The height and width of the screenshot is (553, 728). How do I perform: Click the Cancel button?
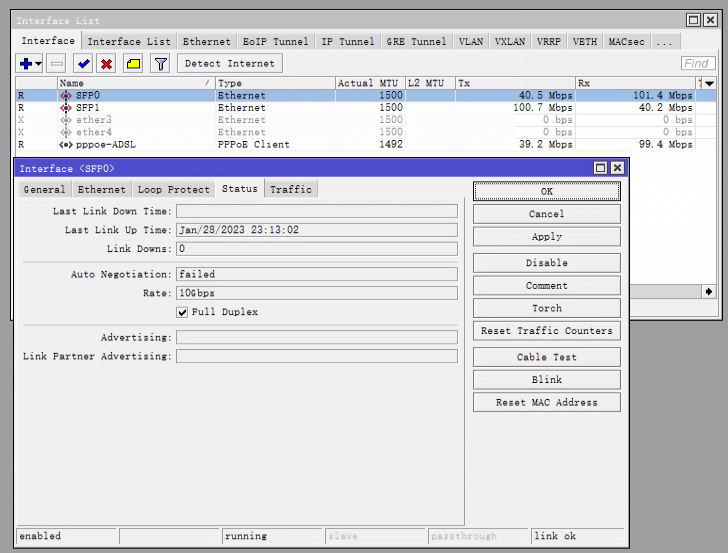tap(546, 214)
